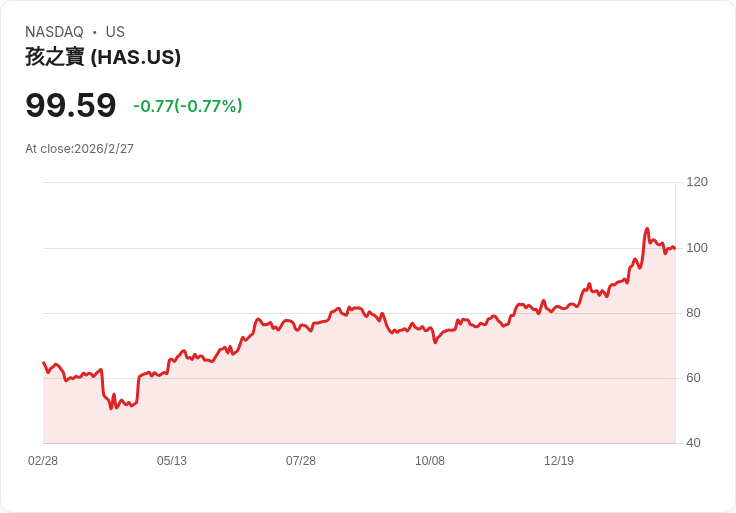
Task: Click the rightmost end of the price line
Action: pos(675,248)
